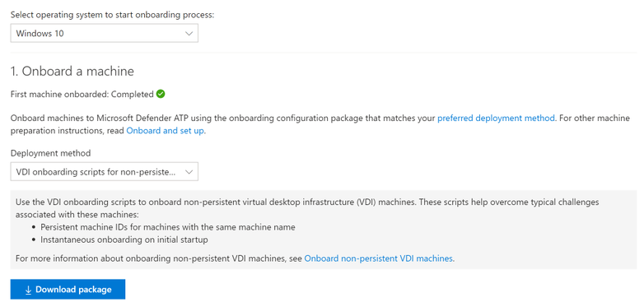Image resolution: width=644 pixels, height=307 pixels.
Task: Open the preferred deployment method link
Action: point(496,119)
